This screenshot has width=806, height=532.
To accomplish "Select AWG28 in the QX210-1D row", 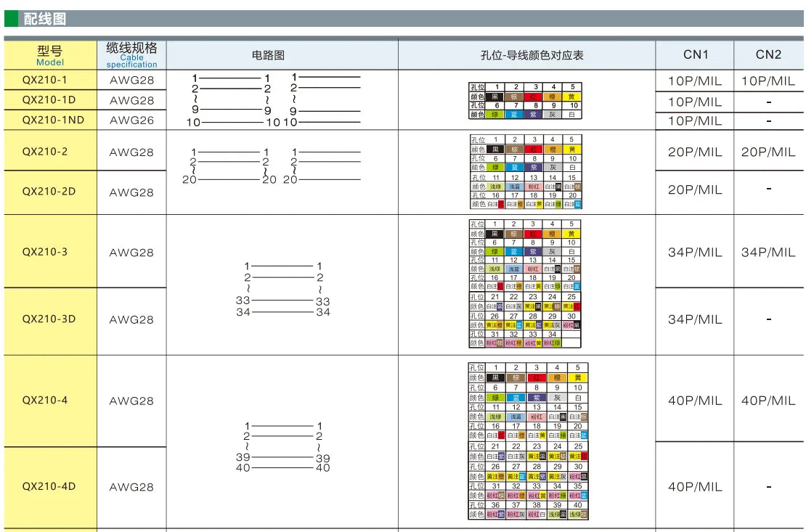I will [131, 100].
